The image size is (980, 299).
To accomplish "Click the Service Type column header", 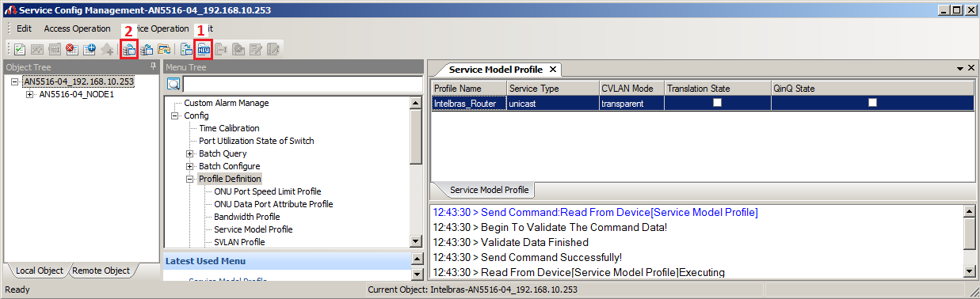I will click(552, 89).
